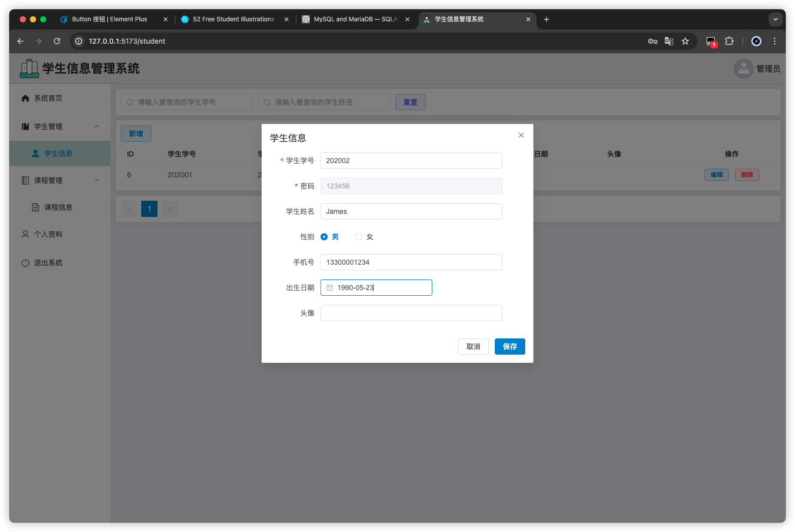The height and width of the screenshot is (532, 795).
Task: Click the translate page icon
Action: (x=669, y=41)
